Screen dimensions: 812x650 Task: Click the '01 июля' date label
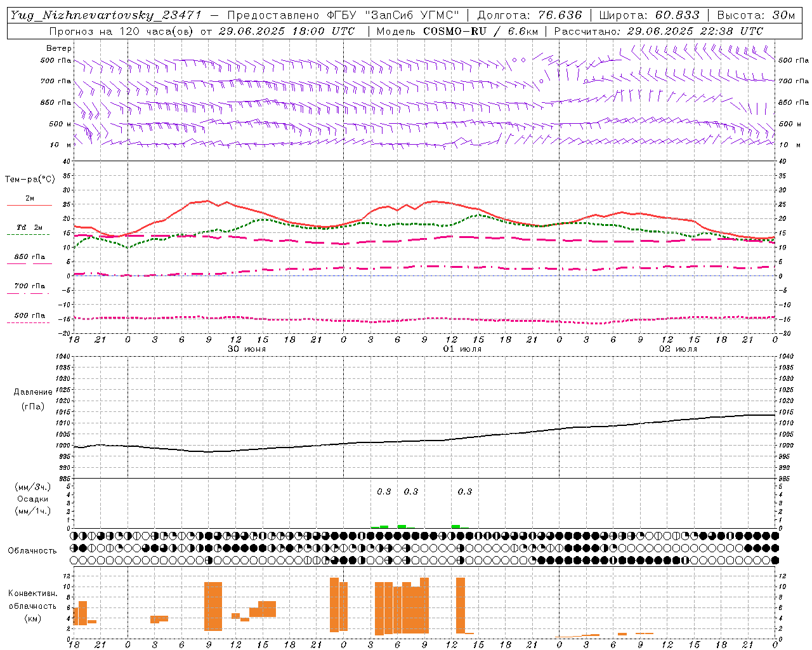pos(462,349)
